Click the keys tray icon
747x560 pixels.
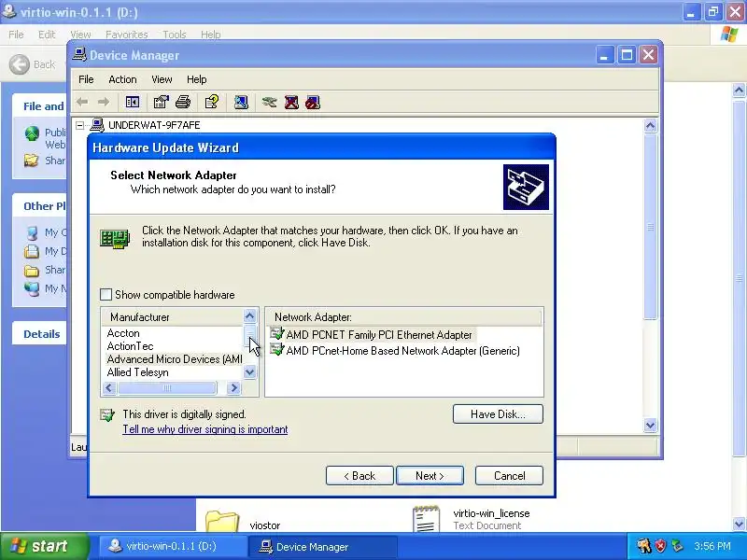click(644, 546)
